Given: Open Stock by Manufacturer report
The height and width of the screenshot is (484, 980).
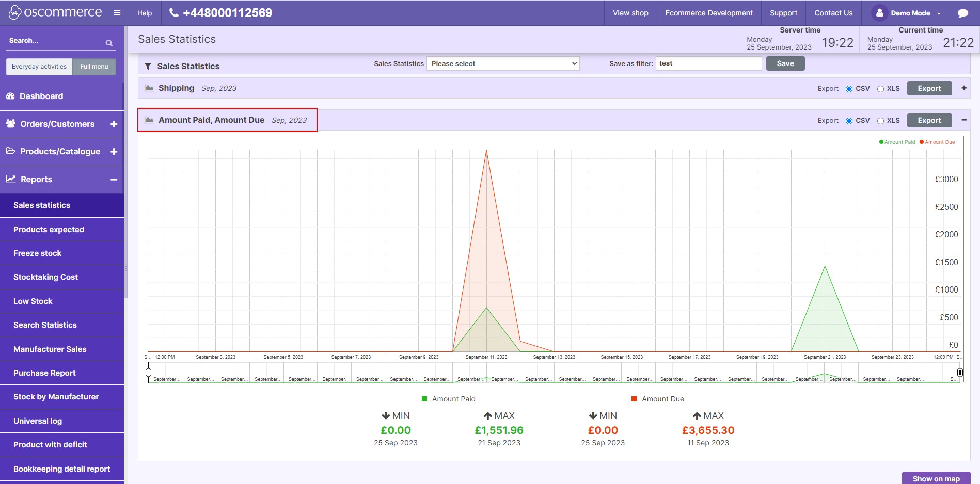Looking at the screenshot, I should 62,397.
